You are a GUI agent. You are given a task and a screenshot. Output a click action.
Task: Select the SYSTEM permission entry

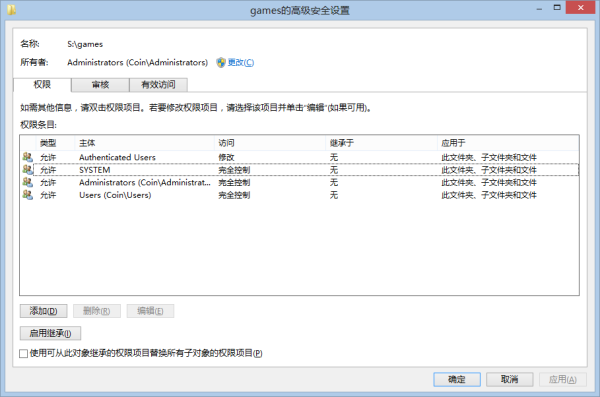pos(299,170)
